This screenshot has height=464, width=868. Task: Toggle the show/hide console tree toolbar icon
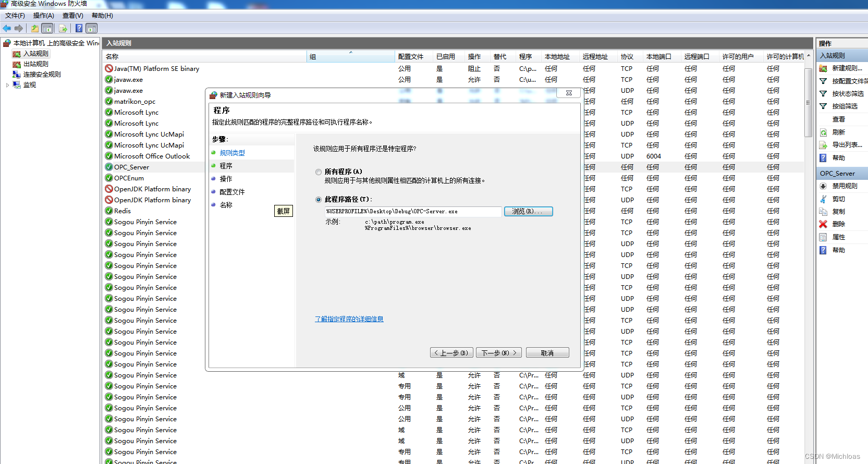click(47, 28)
